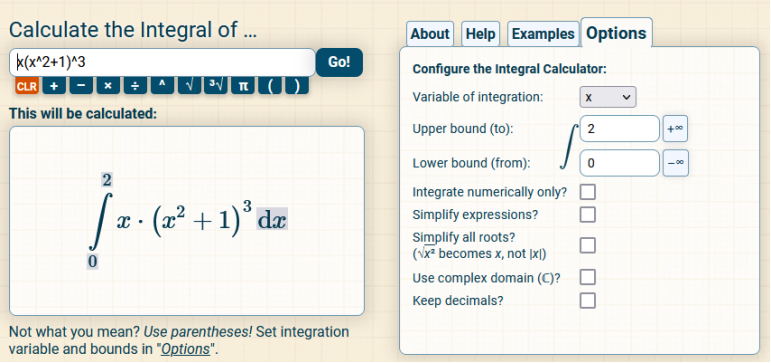Insert the π constant
Screen dimensions: 771x363
click(x=243, y=86)
